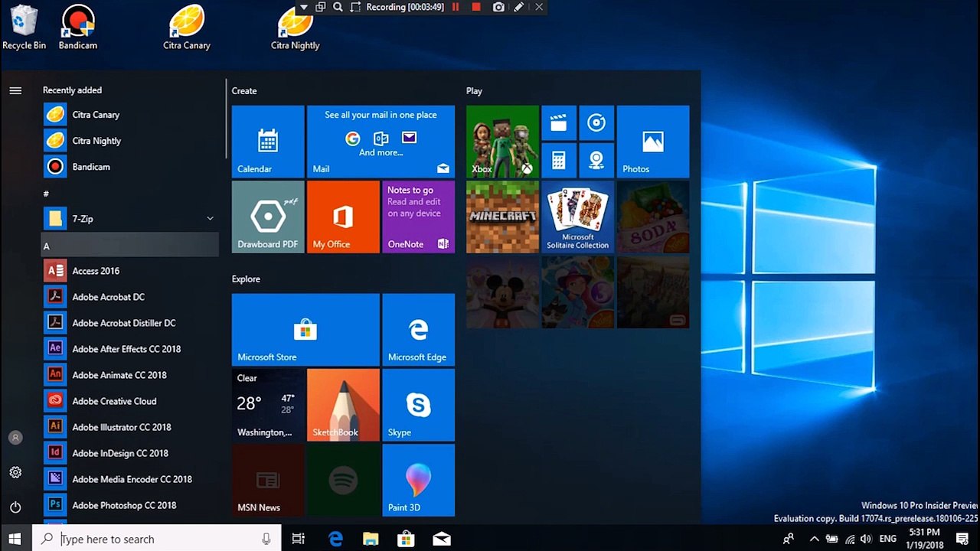Open the OneNote tile
The height and width of the screenshot is (551, 980).
(x=418, y=217)
